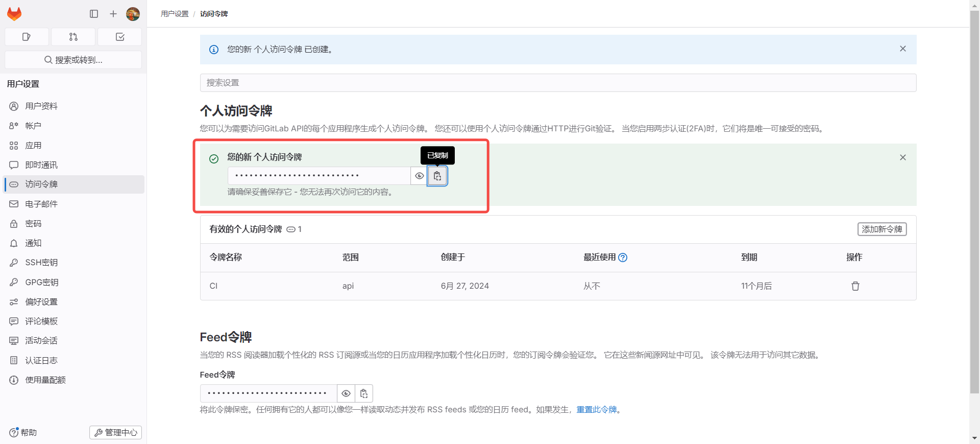Open the to-do list shortcut icon

tap(120, 37)
